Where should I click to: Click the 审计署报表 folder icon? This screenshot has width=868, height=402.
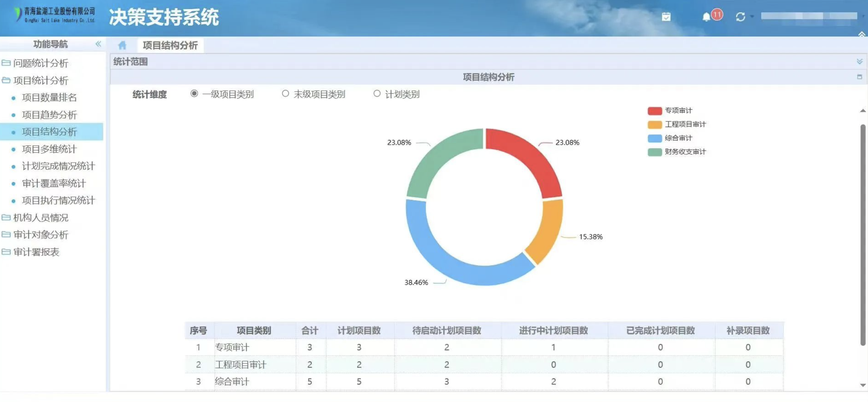6,252
